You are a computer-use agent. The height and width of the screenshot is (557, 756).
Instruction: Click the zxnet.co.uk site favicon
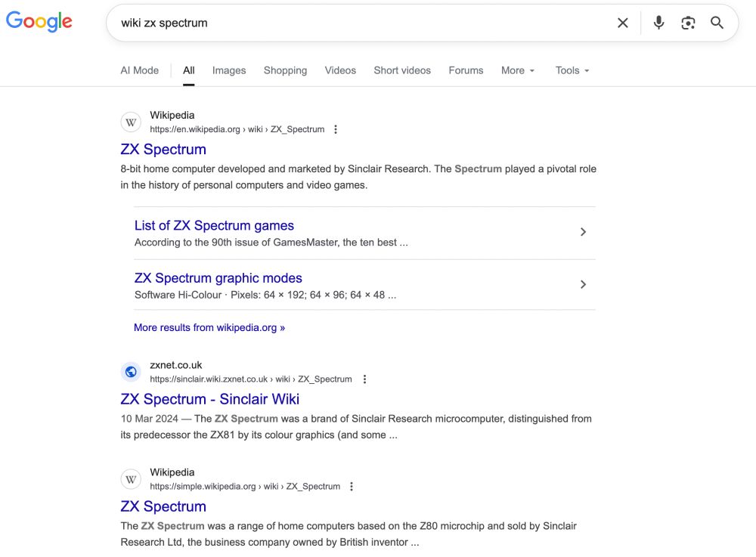coord(131,372)
